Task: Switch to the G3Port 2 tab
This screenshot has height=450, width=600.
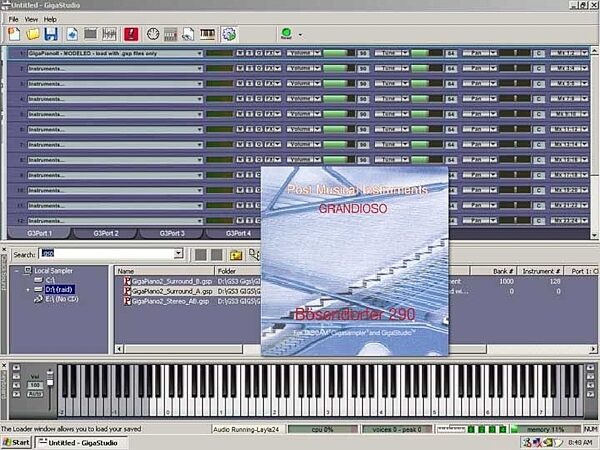Action: click(106, 233)
